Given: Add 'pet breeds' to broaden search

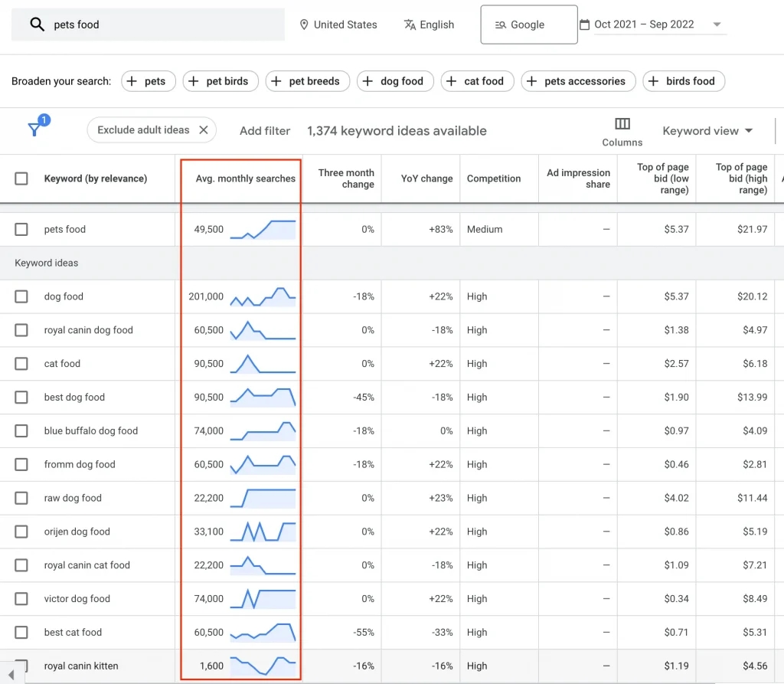Looking at the screenshot, I should (308, 81).
